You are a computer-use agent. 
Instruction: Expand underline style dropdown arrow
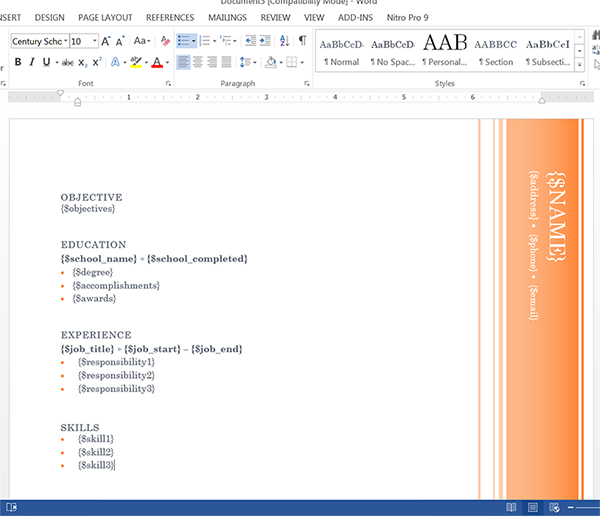[x=57, y=62]
